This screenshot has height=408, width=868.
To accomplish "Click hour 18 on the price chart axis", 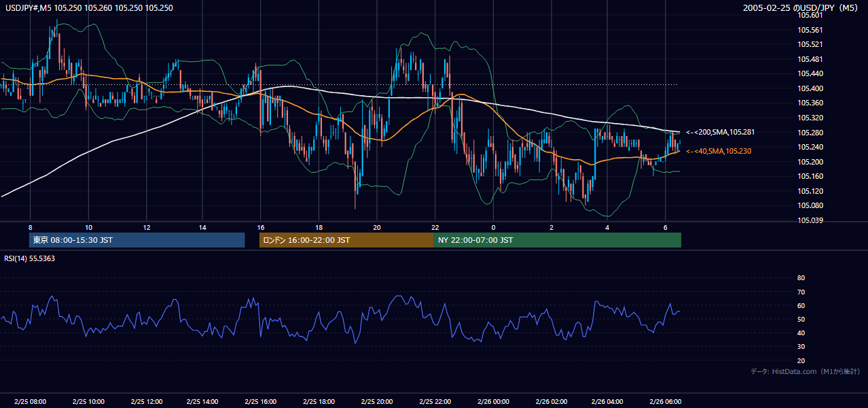I will coord(319,227).
